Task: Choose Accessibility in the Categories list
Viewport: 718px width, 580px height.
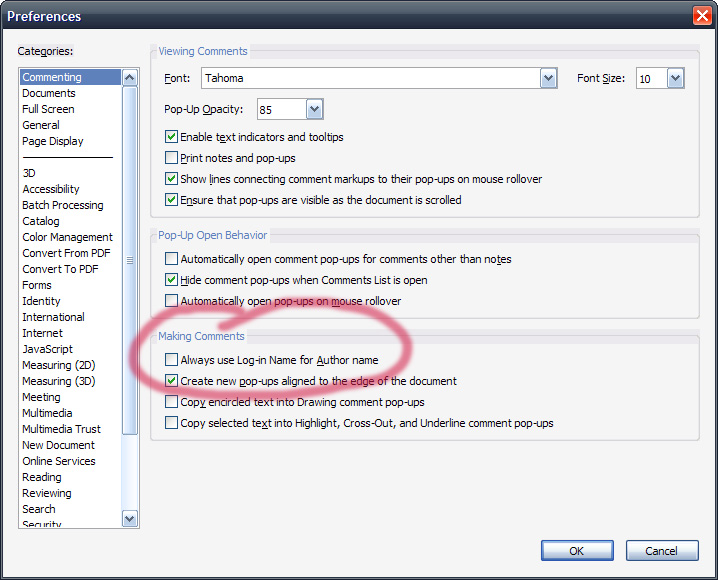Action: pos(51,189)
